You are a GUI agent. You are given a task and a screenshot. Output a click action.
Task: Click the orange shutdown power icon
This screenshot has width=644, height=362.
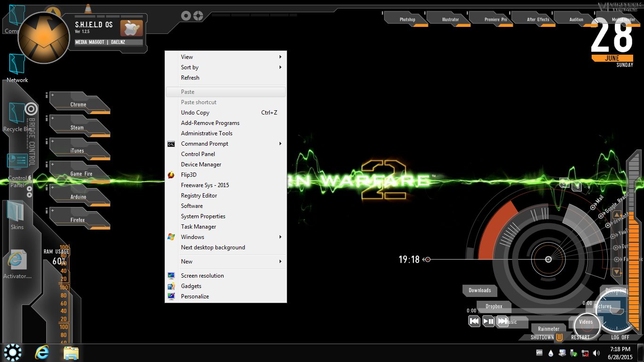[560, 337]
